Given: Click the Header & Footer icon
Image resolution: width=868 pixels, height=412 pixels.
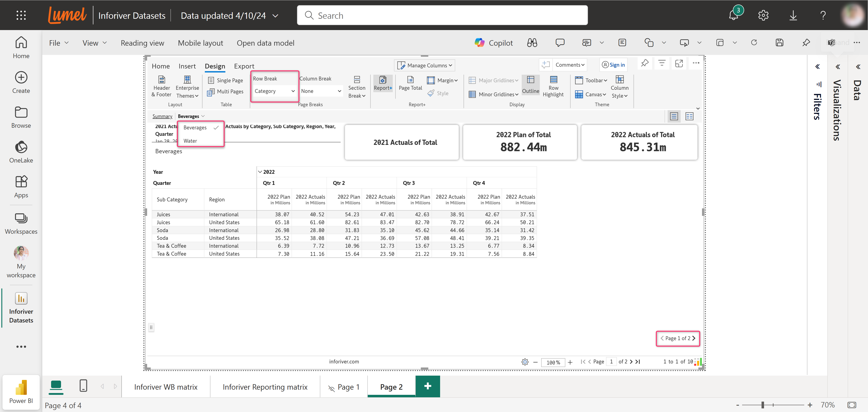Looking at the screenshot, I should point(161,80).
